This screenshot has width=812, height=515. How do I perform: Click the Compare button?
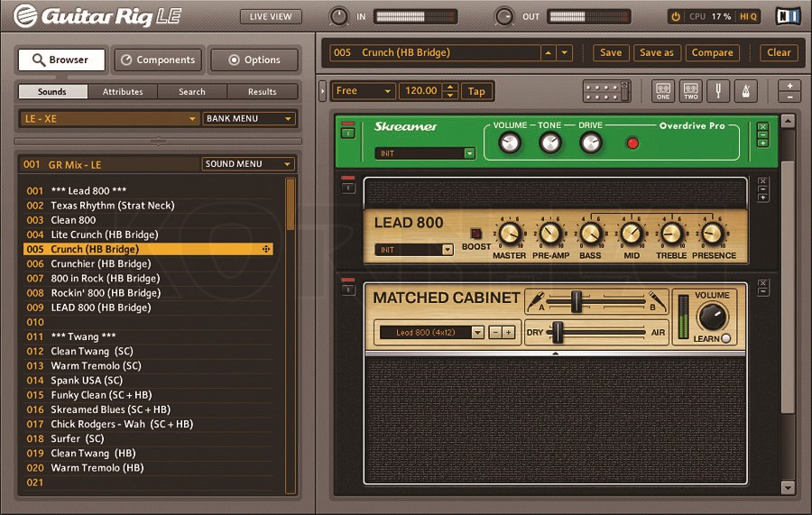click(713, 52)
